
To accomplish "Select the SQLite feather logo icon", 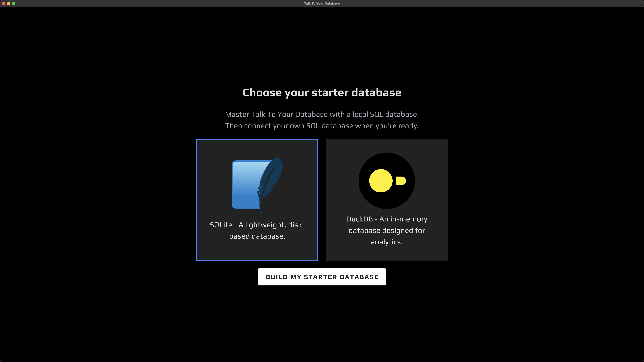I will [x=257, y=186].
